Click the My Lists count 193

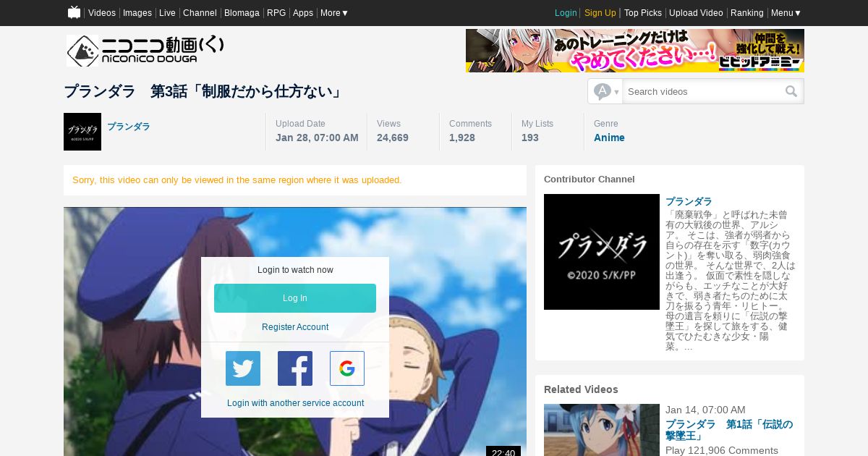530,138
